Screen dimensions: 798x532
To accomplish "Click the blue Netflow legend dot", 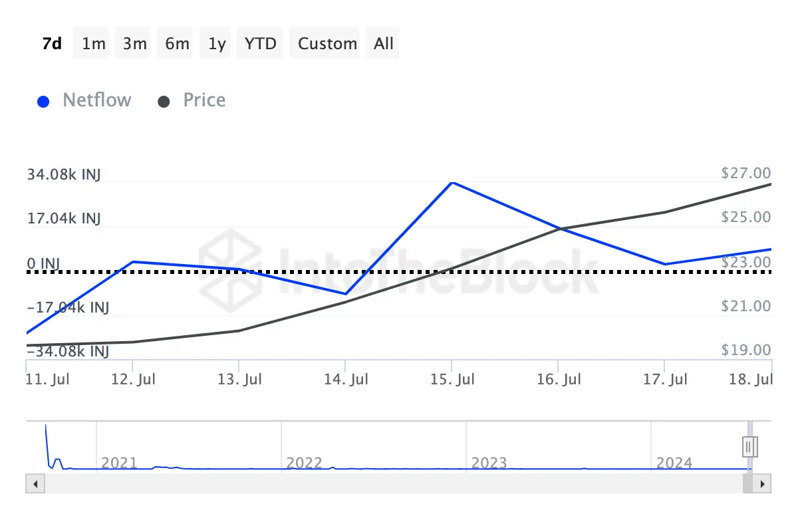I will pos(44,102).
